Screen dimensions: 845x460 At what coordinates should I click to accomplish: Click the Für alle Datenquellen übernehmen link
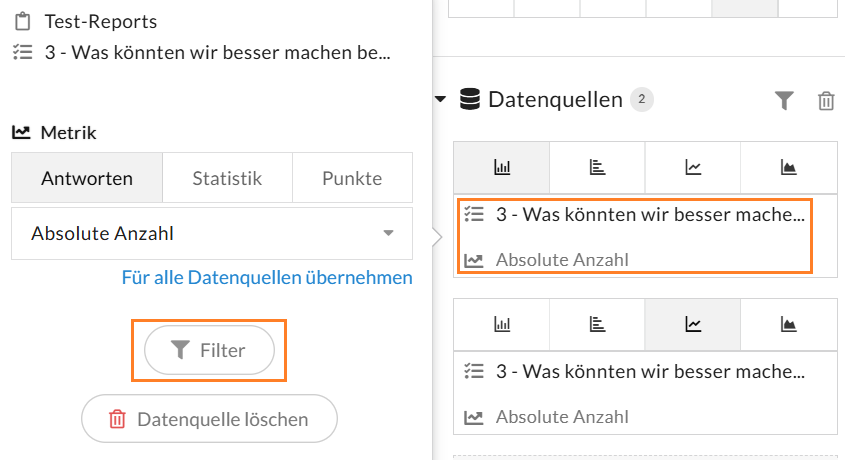click(x=267, y=278)
